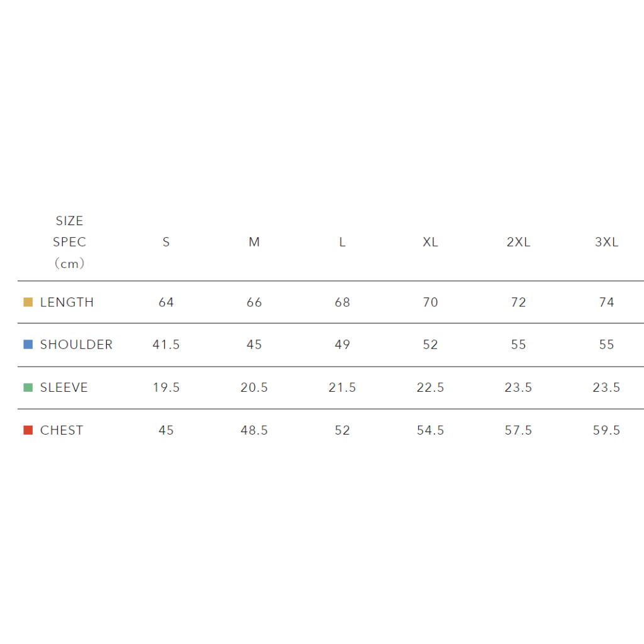644x644 pixels.
Task: Click the SIZE SPEC (cm) header
Action: click(x=69, y=242)
